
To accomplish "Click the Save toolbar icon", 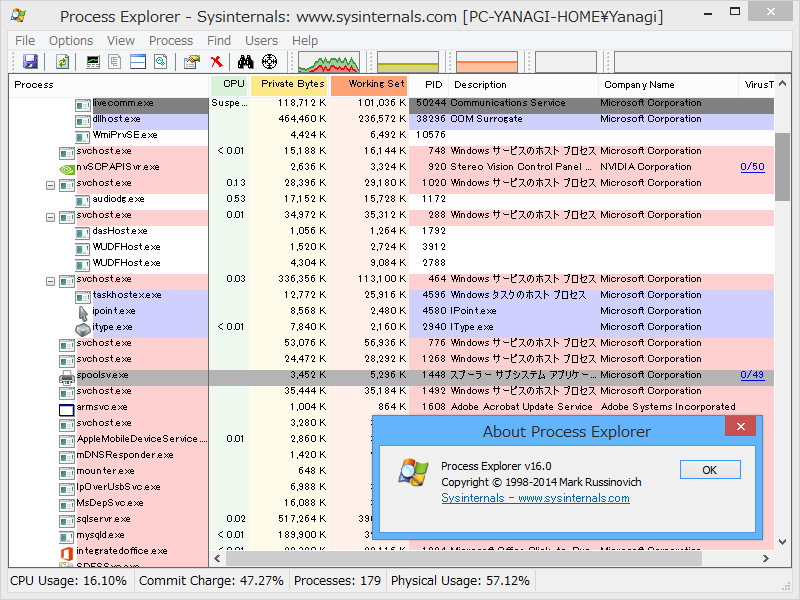I will coord(31,62).
